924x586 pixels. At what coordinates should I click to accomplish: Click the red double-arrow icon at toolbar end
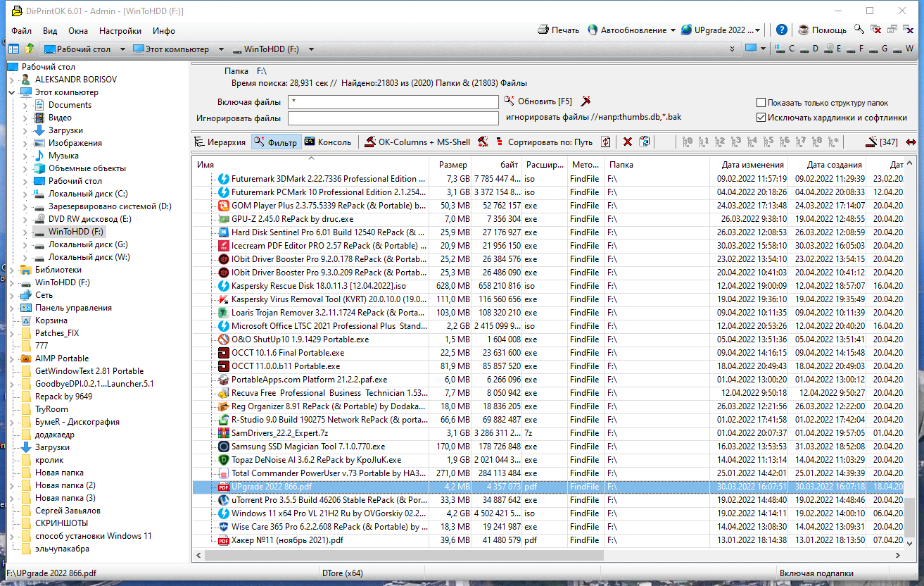pos(911,142)
